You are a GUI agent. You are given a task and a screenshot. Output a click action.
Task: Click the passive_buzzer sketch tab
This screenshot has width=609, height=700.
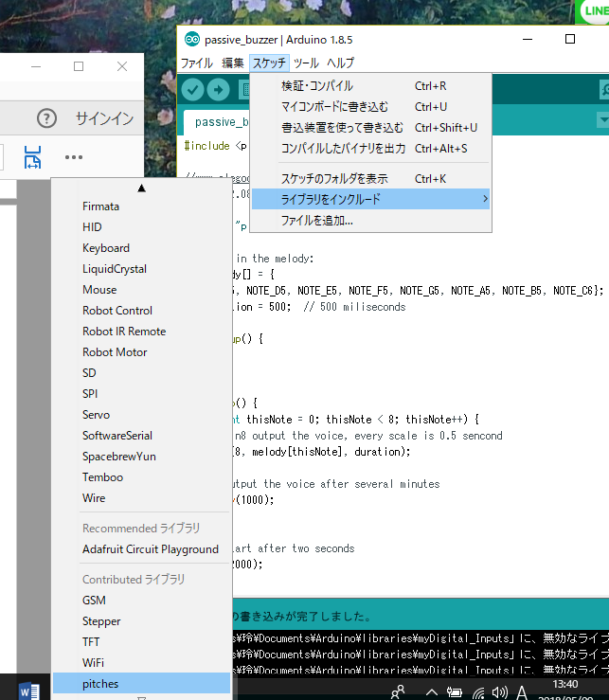coord(217,121)
